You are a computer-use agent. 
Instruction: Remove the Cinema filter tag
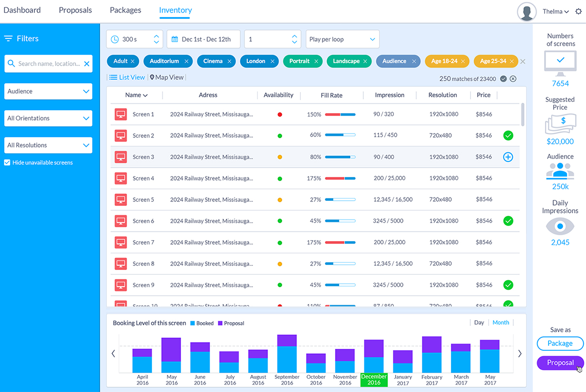229,62
